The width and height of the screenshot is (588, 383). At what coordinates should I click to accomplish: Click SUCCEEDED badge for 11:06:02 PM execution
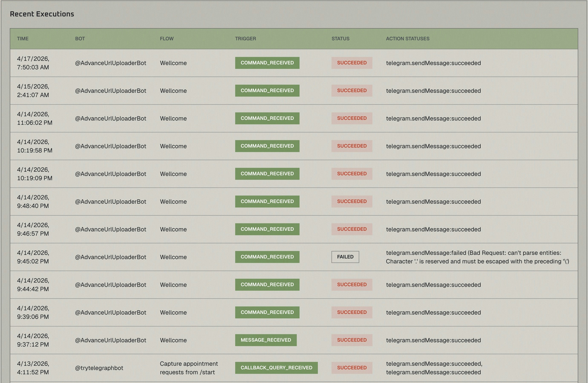tap(352, 118)
